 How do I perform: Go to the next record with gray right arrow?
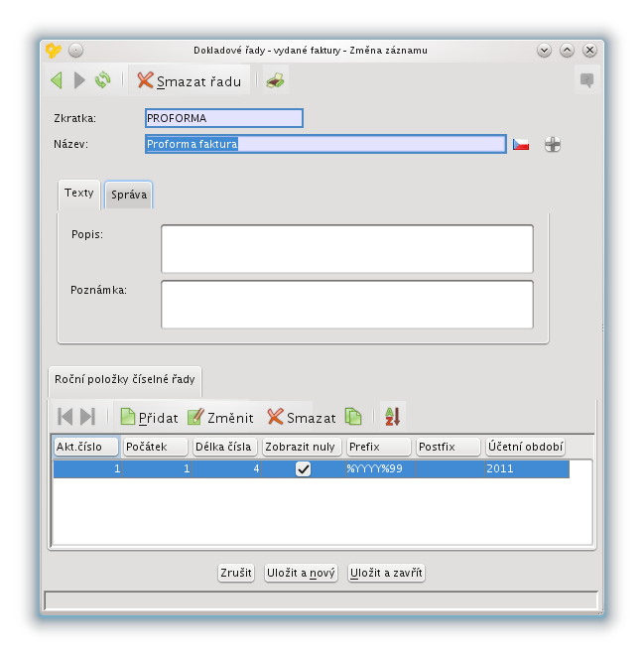pyautogui.click(x=79, y=79)
